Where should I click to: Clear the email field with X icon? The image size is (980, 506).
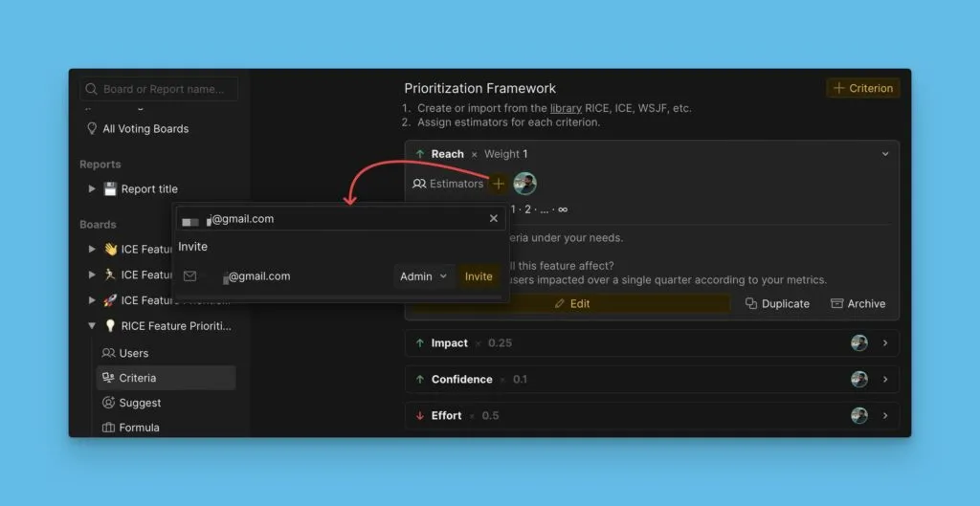point(494,219)
